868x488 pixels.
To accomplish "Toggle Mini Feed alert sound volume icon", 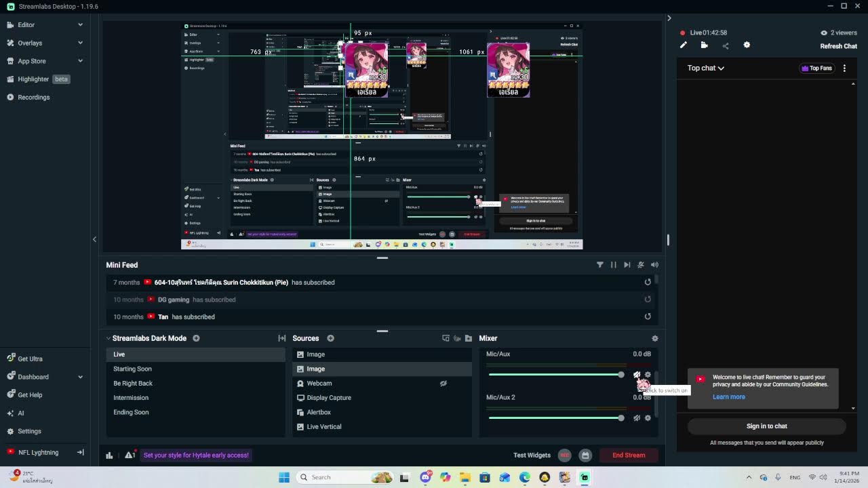I will pyautogui.click(x=654, y=265).
